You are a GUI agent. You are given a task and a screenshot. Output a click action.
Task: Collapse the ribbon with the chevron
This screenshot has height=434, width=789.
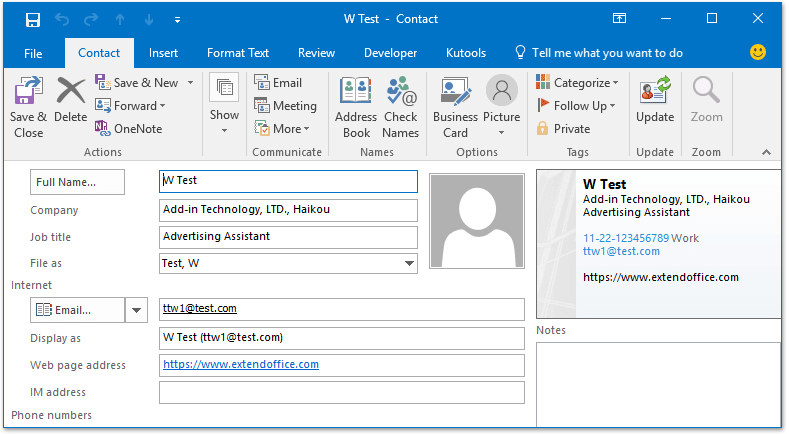tap(766, 152)
